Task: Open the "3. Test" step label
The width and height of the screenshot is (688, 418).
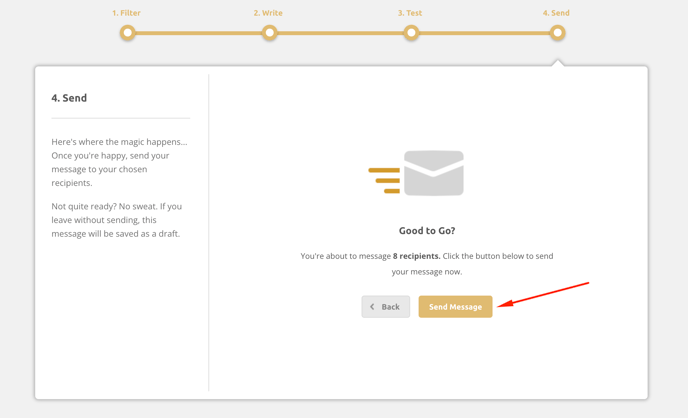Action: click(x=410, y=13)
